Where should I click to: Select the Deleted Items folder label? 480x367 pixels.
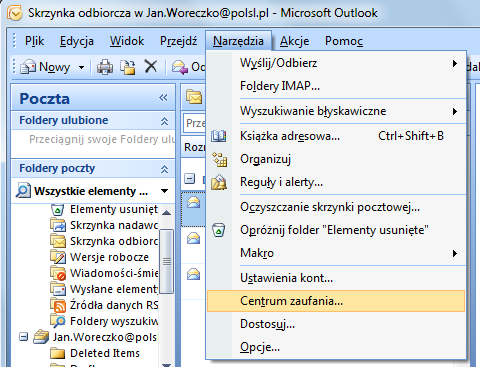105,353
